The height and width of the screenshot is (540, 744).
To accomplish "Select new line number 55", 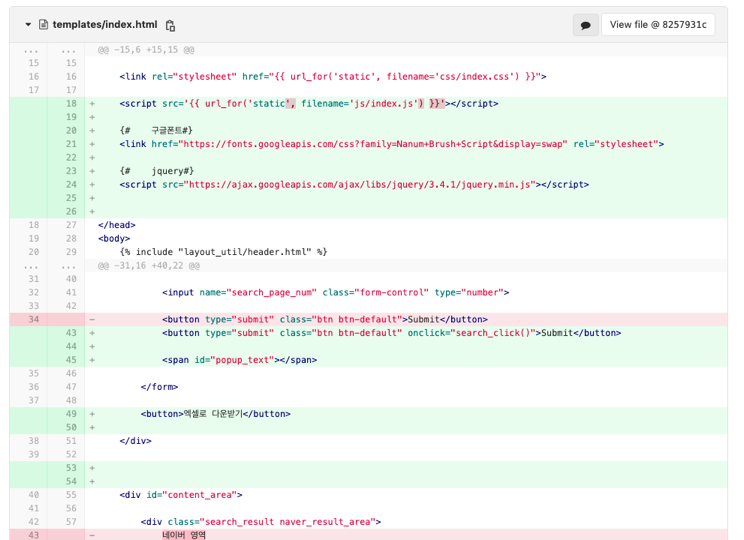I will 71,495.
